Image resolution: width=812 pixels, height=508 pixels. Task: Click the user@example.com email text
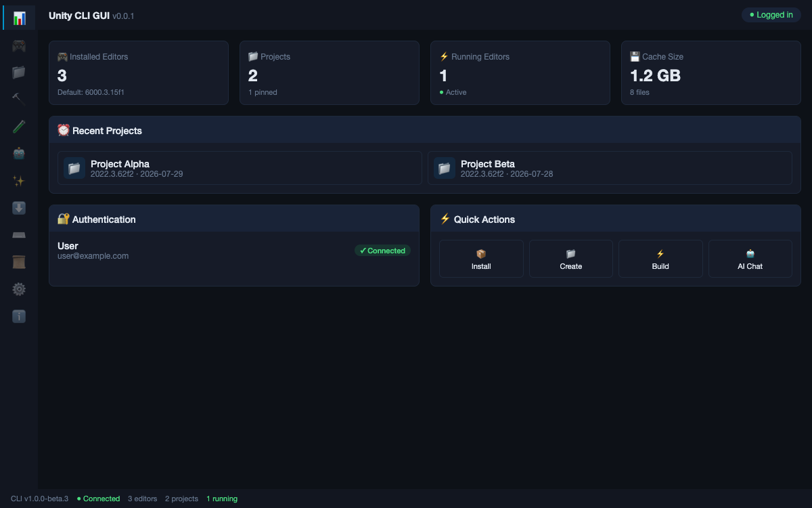[93, 256]
